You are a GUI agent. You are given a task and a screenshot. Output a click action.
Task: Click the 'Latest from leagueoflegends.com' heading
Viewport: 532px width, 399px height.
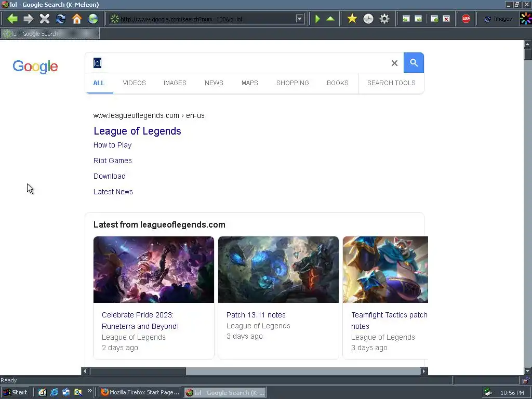pyautogui.click(x=159, y=225)
